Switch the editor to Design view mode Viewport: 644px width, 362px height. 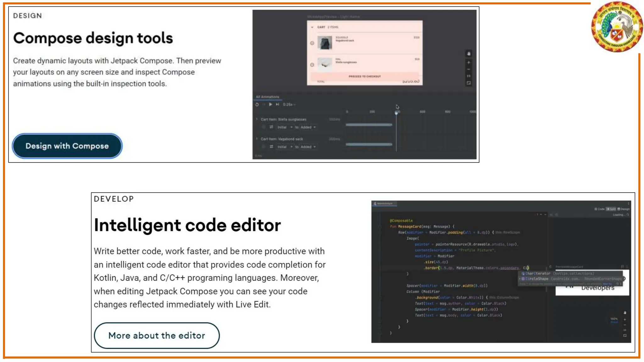point(623,209)
